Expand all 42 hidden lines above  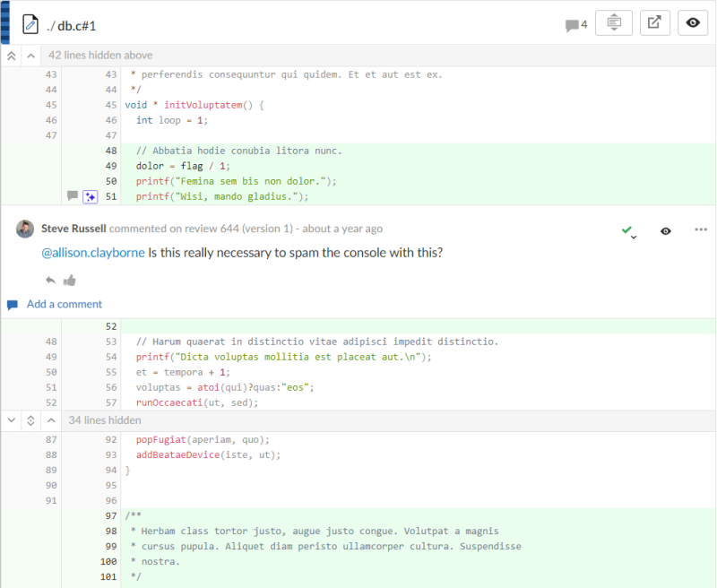coord(11,55)
